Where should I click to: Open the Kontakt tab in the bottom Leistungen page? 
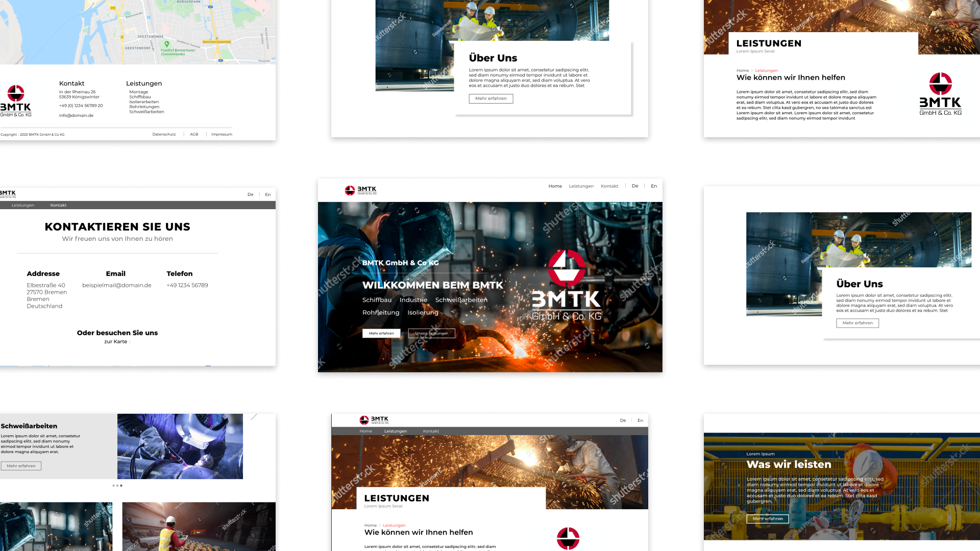click(431, 431)
